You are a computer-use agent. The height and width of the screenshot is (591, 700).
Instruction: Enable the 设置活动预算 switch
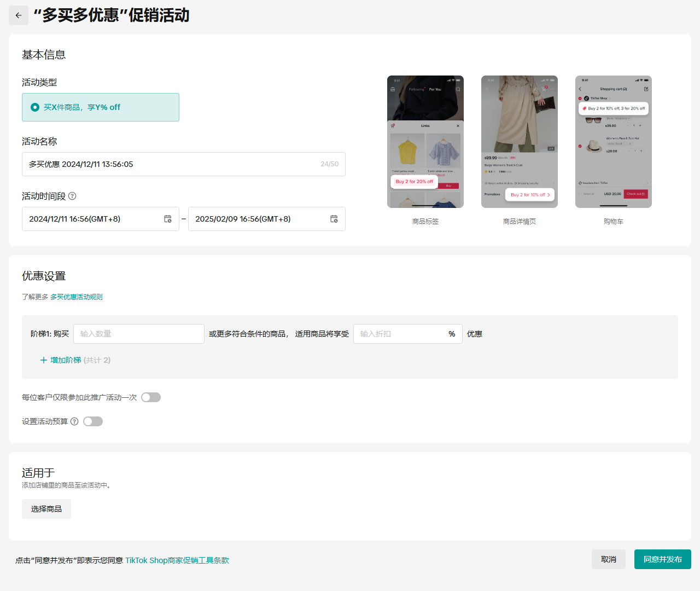(x=93, y=421)
